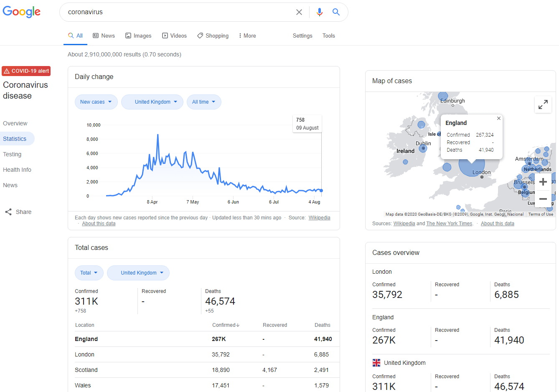Open Health Info in sidebar
The width and height of the screenshot is (559, 392).
(17, 170)
